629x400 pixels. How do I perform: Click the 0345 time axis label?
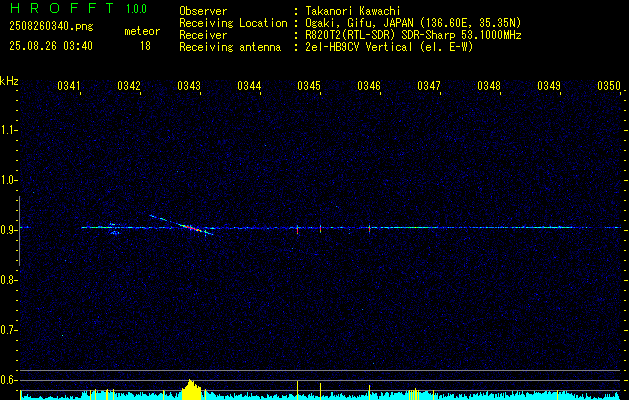tap(308, 86)
